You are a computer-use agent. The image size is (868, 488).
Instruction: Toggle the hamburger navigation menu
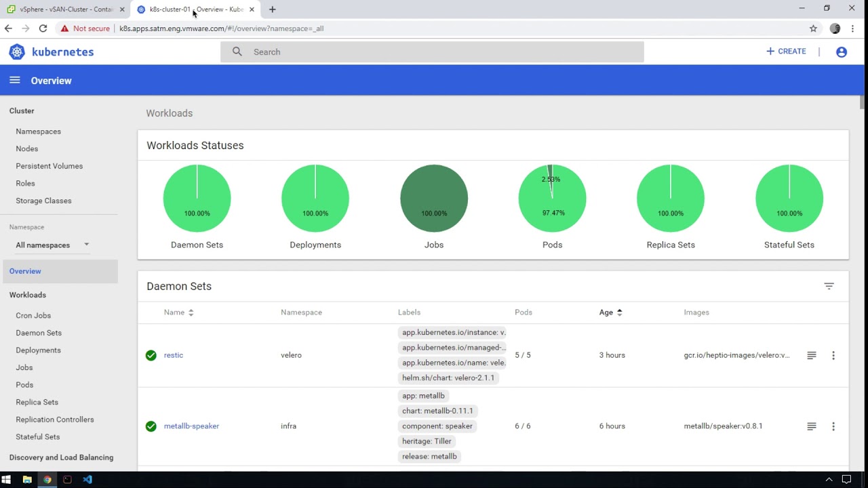(14, 80)
